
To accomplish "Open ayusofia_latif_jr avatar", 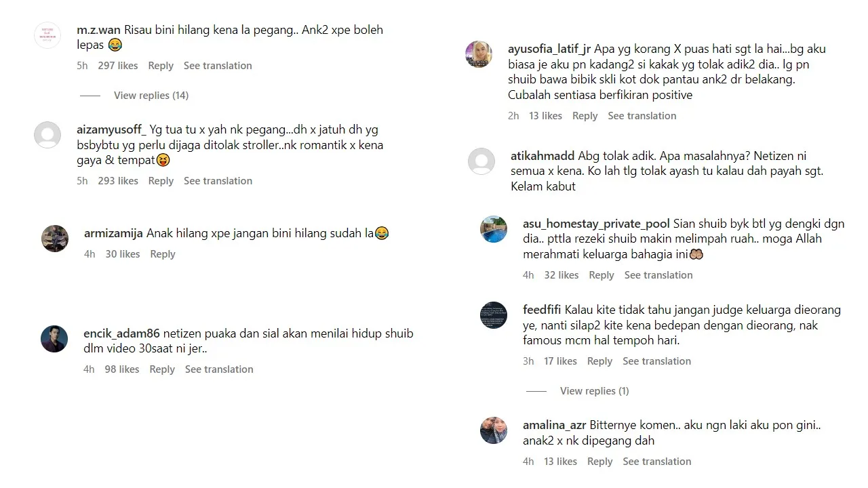I will (x=479, y=54).
